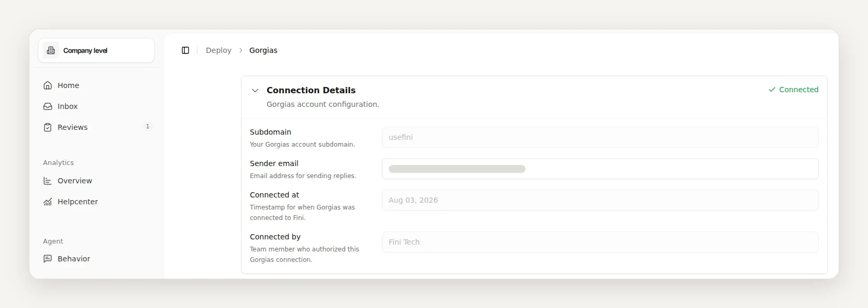Viewport: 868px width, 308px height.
Task: Click the Gorgias breadcrumb
Action: point(263,50)
